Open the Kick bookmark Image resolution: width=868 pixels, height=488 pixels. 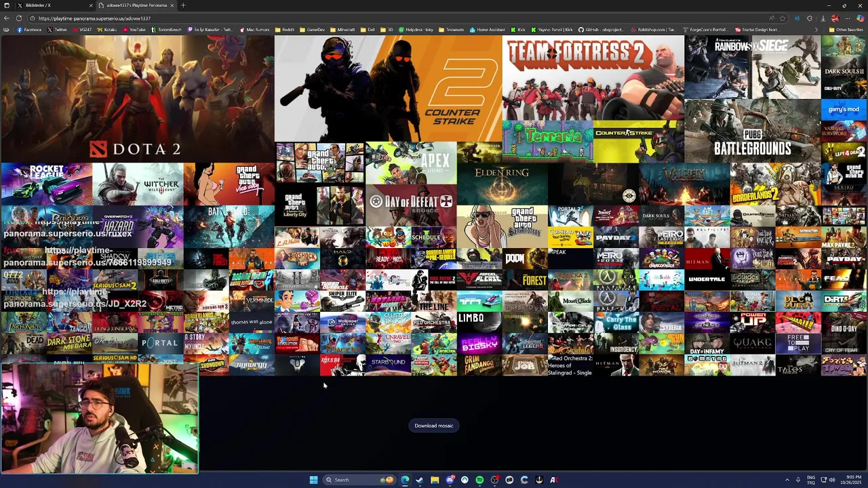click(518, 30)
